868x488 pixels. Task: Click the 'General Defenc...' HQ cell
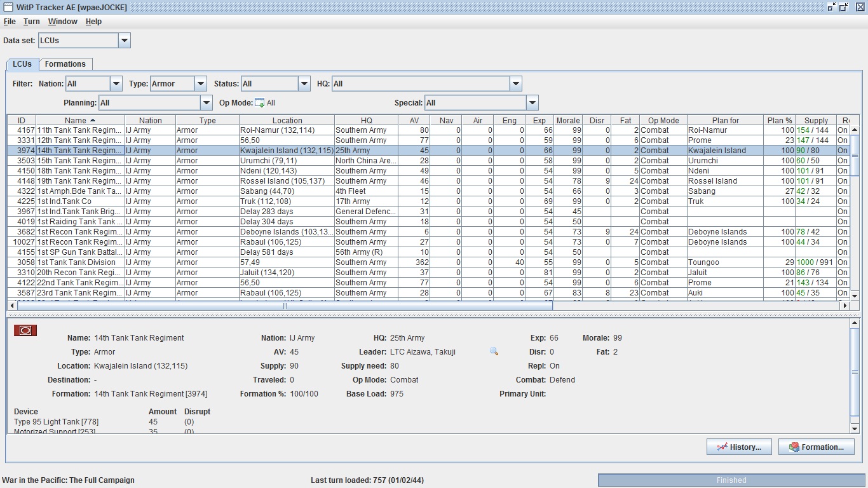pos(367,212)
